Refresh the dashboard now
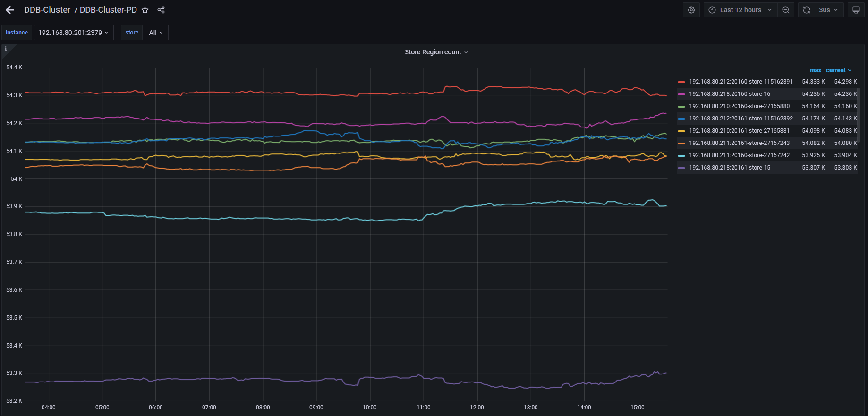 point(807,10)
